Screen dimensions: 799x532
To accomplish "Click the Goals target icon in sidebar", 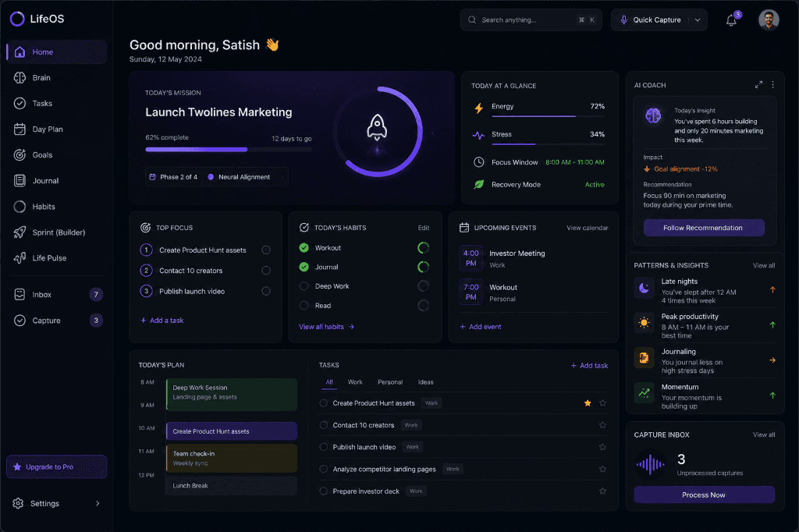I will [x=20, y=155].
